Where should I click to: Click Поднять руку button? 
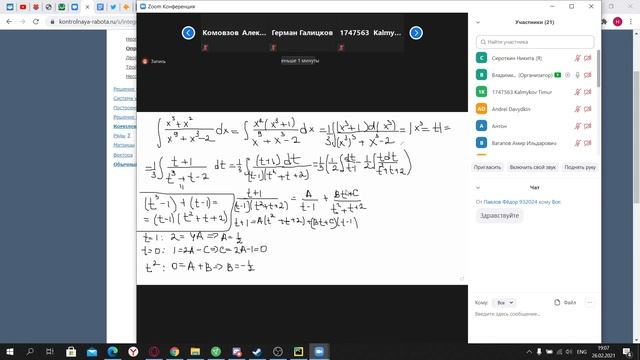click(580, 167)
